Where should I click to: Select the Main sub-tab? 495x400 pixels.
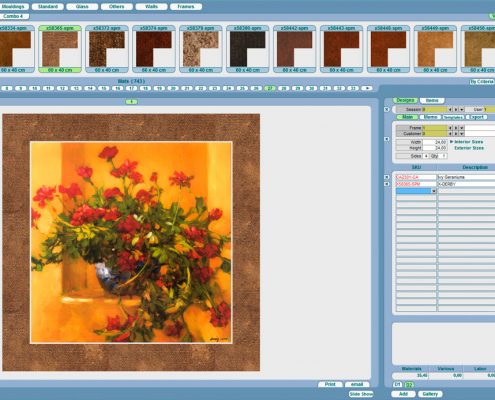(x=407, y=117)
